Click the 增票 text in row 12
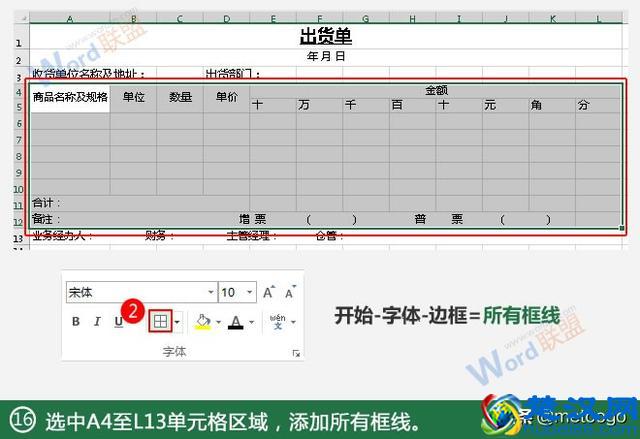Image resolution: width=640 pixels, height=439 pixels. (253, 220)
